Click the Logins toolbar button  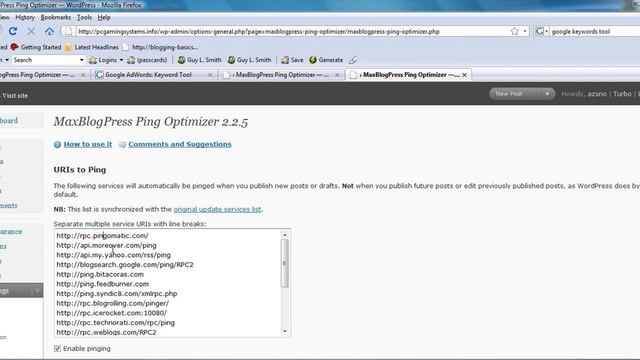pos(103,60)
